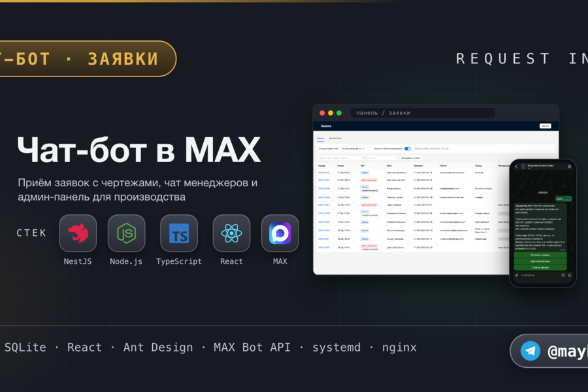Viewport: 588px width, 392px height.
Task: Click the Выйти button in panel header
Action: pyautogui.click(x=546, y=126)
